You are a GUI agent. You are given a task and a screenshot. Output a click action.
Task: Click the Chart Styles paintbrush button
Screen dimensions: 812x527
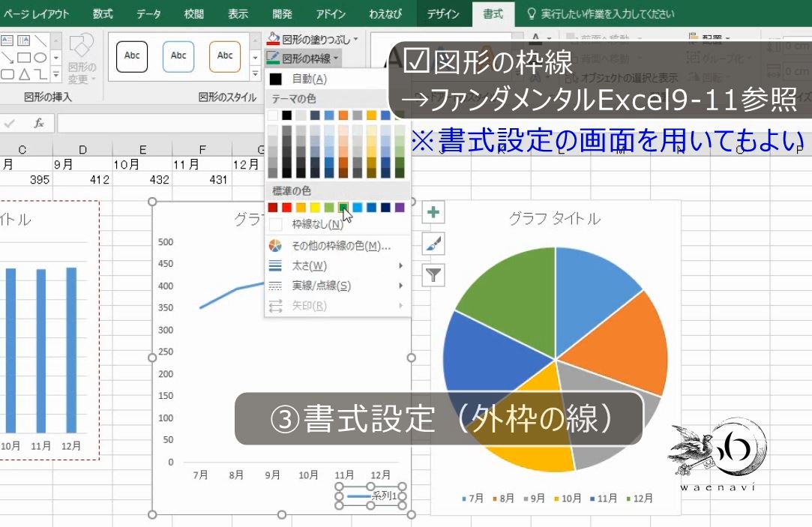point(433,244)
